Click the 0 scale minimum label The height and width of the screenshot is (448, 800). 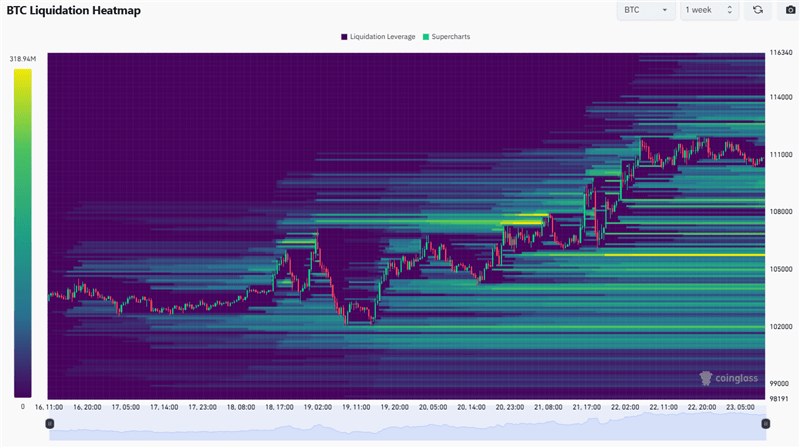(22, 407)
